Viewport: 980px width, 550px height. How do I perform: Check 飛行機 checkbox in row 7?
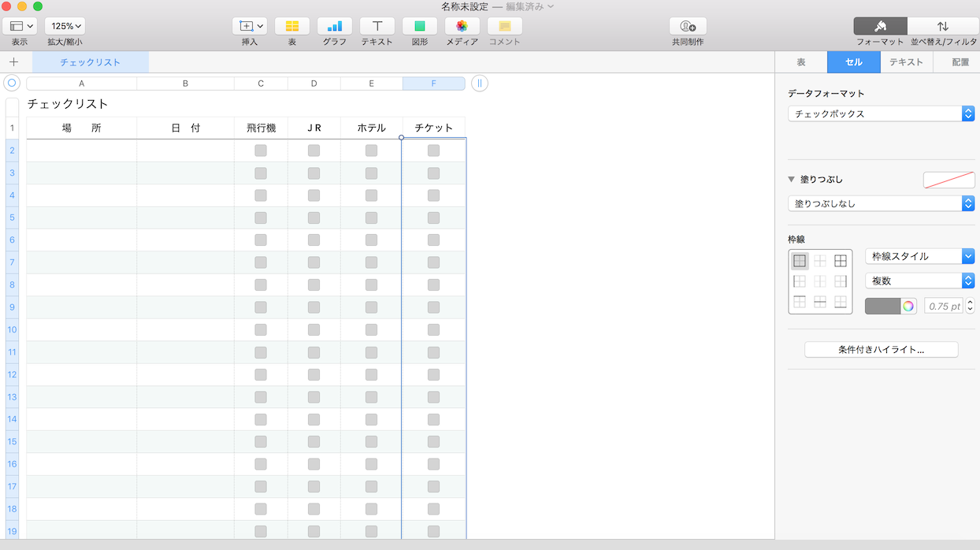[261, 262]
